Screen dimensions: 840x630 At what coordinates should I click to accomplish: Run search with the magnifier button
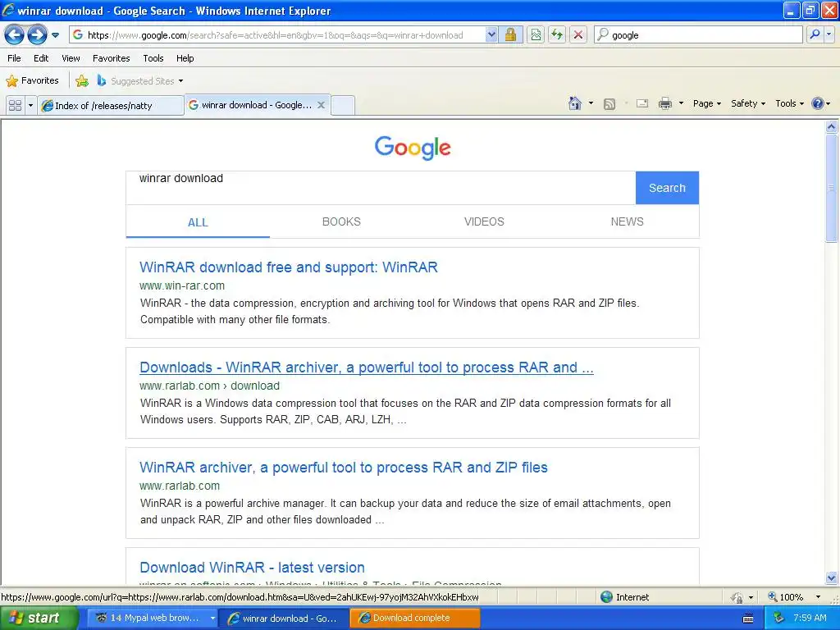click(815, 35)
